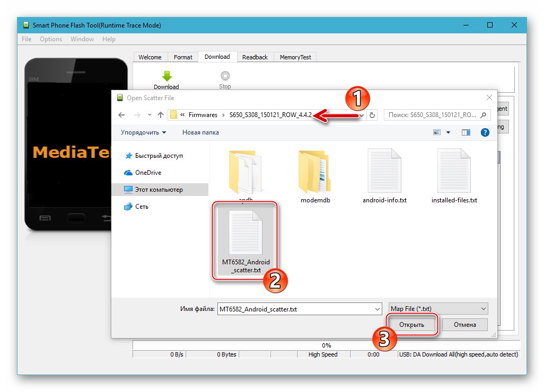The height and width of the screenshot is (392, 544).
Task: Click the 0 B/s status cell
Action: tap(159, 354)
